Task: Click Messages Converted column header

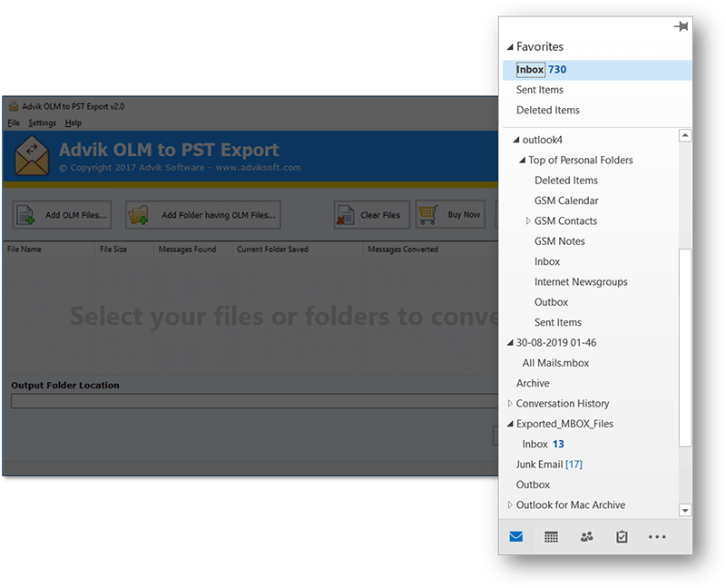Action: (403, 250)
